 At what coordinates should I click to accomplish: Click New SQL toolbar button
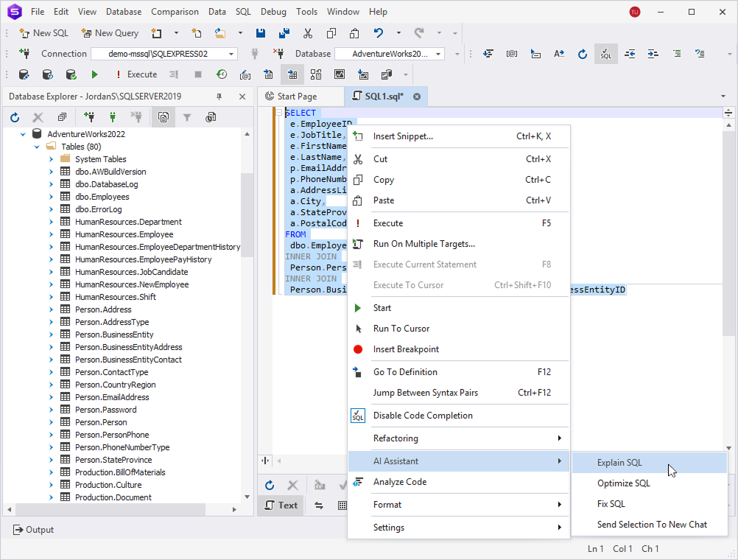pos(43,33)
